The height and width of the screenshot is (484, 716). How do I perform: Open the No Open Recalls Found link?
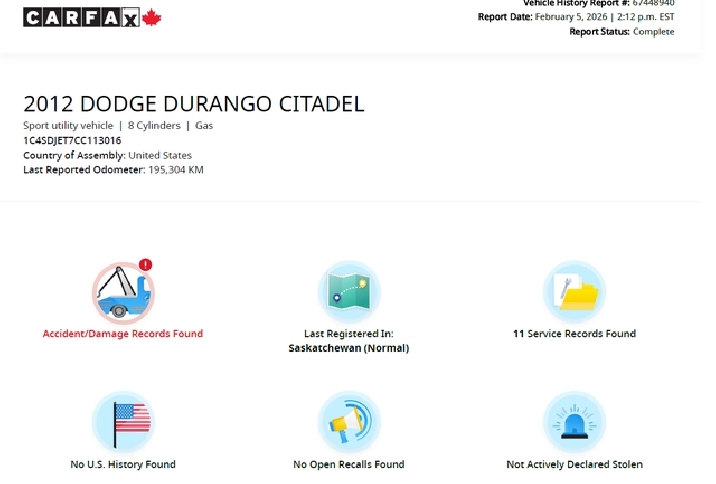tap(348, 464)
